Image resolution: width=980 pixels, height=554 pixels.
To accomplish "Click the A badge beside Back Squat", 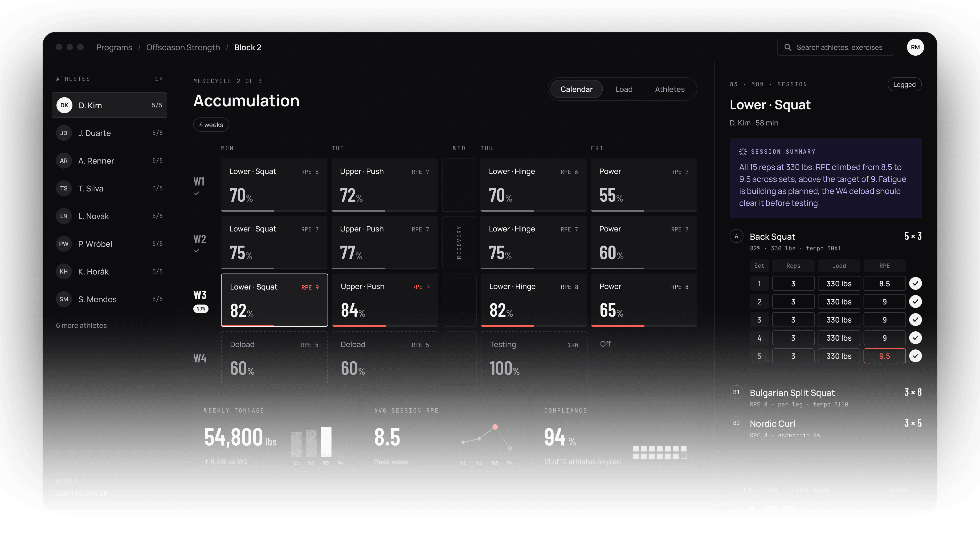I will pyautogui.click(x=737, y=236).
